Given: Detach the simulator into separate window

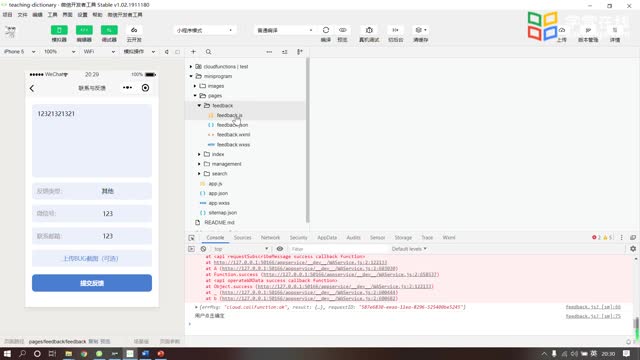Looking at the screenshot, I should [178, 52].
